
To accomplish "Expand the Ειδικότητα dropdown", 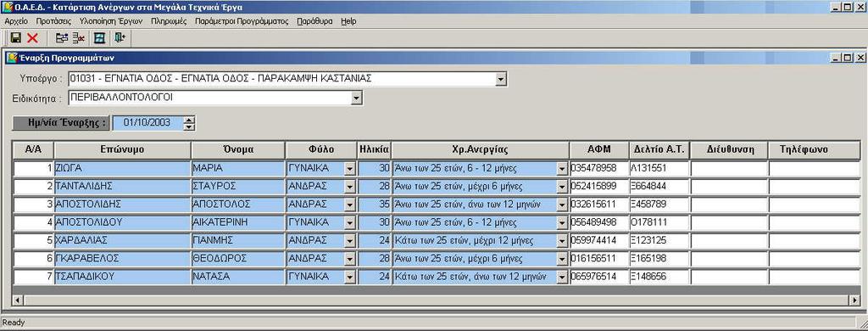I will [357, 98].
